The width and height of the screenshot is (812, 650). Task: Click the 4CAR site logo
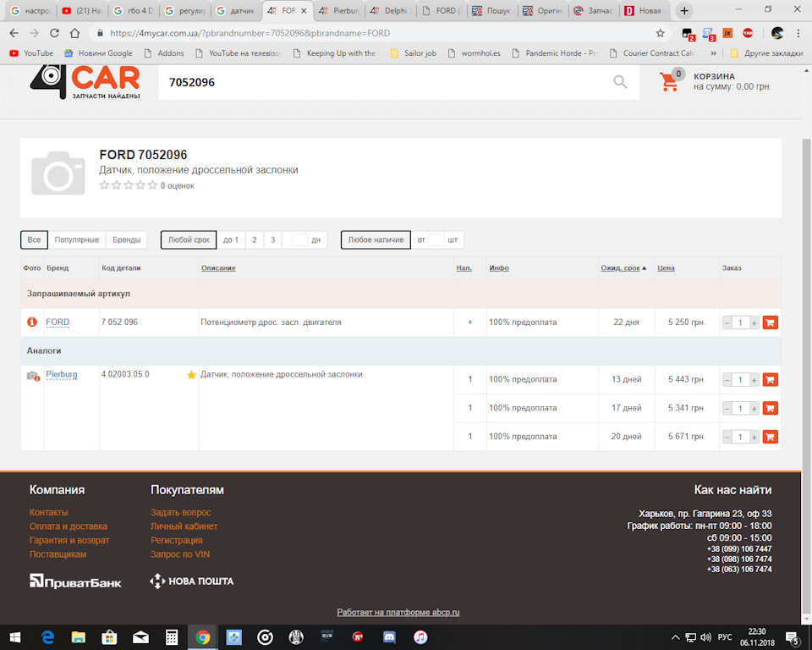(85, 82)
